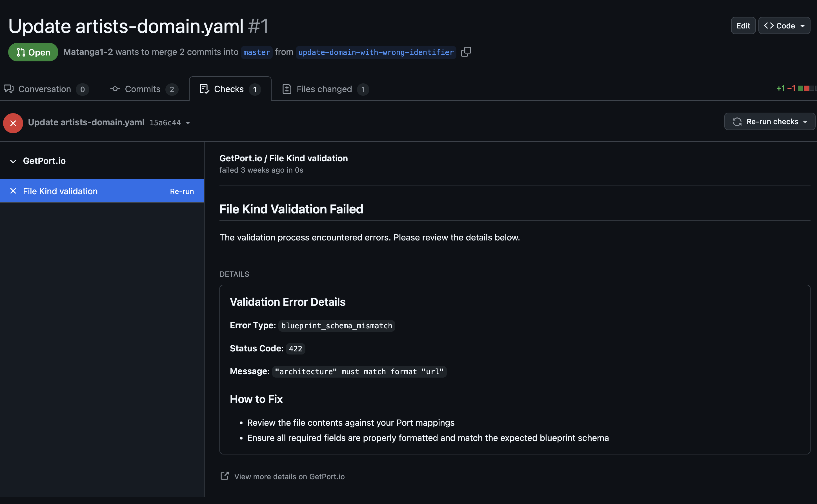
Task: Expand the Re-run checks dropdown arrow
Action: click(x=805, y=122)
